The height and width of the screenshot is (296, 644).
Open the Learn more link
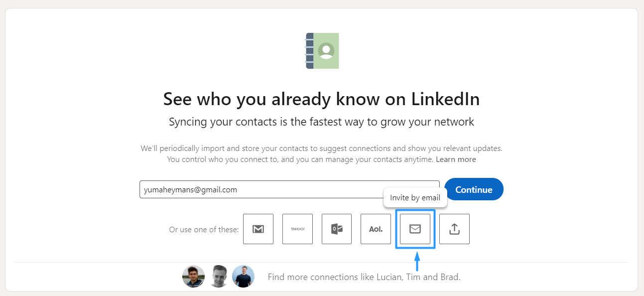point(456,159)
